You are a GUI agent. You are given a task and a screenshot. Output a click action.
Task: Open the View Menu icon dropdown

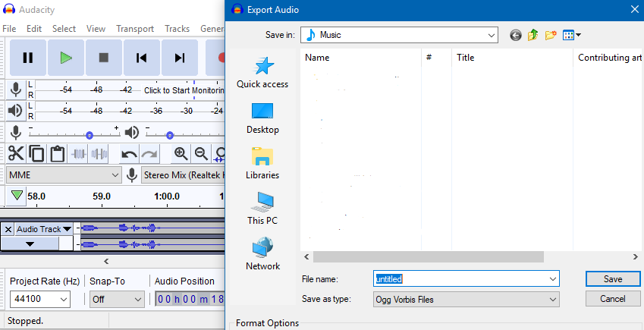572,36
